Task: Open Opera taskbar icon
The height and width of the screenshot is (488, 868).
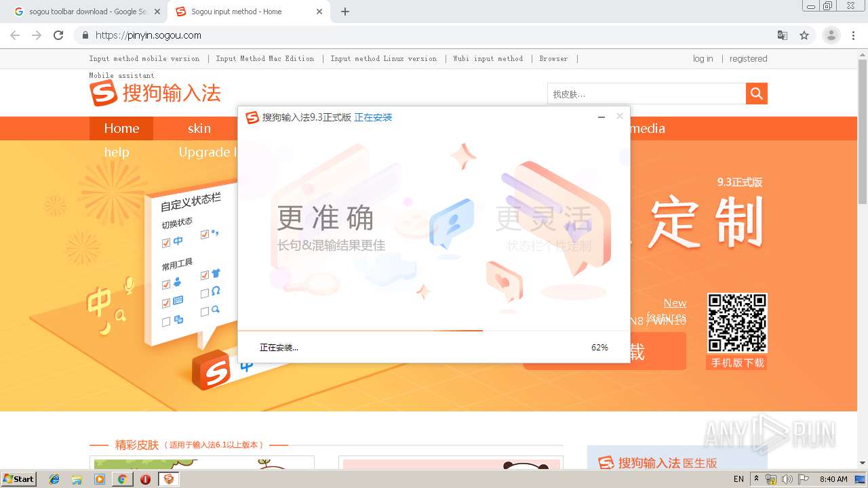Action: [x=145, y=479]
